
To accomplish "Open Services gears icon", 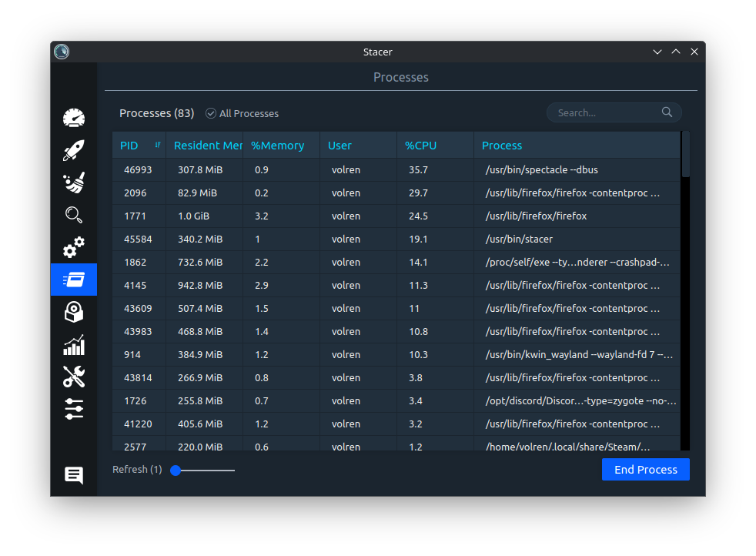I will click(74, 247).
